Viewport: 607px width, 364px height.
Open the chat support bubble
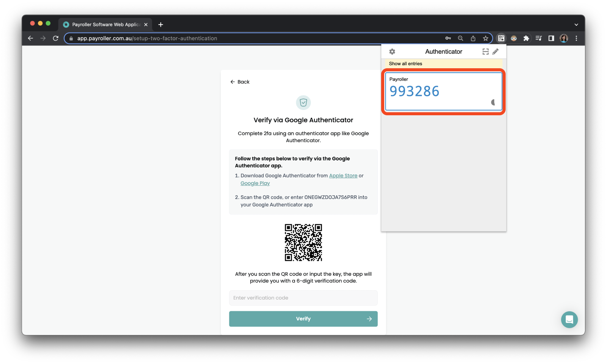[569, 320]
